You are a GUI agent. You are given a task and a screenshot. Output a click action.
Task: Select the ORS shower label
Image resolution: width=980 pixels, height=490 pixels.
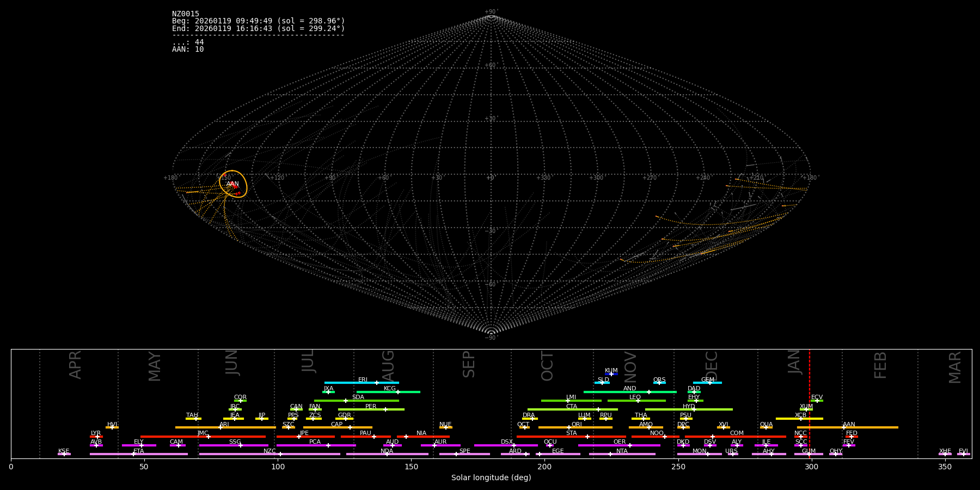click(659, 380)
